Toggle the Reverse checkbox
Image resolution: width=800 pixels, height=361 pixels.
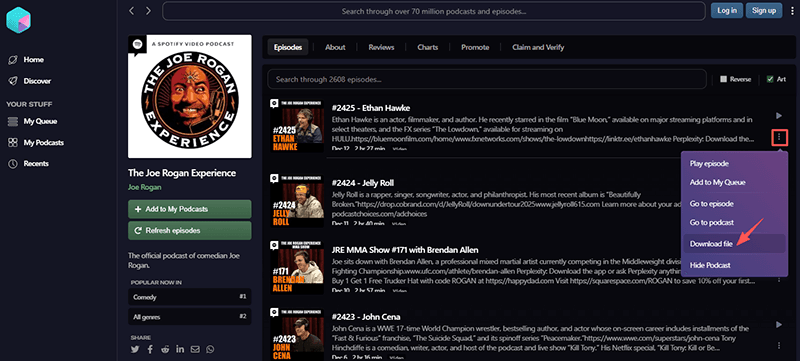pyautogui.click(x=723, y=79)
